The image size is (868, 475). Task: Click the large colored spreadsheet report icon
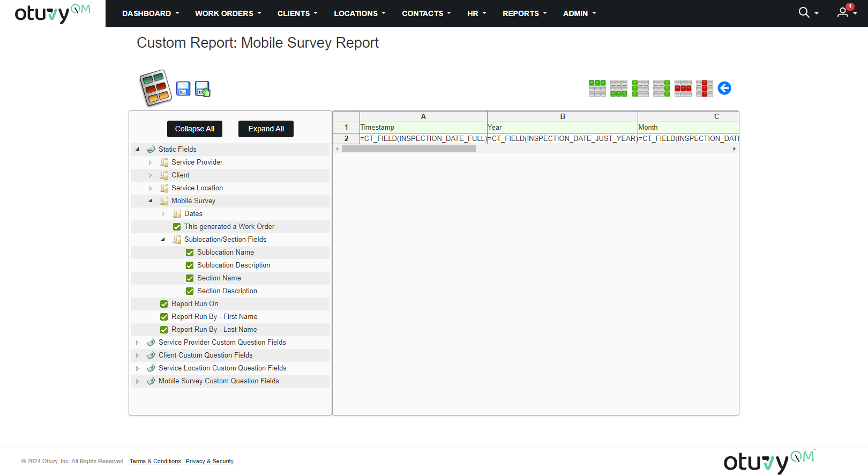coord(155,88)
